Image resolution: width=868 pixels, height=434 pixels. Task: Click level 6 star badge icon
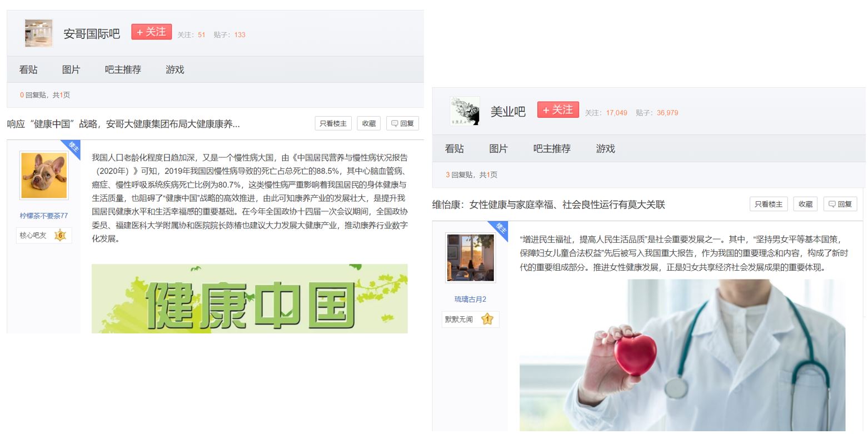60,235
